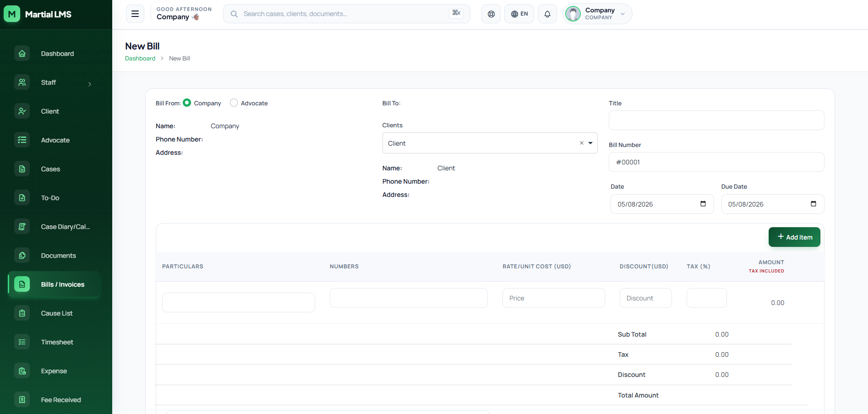
Task: Follow the Dashboard breadcrumb link
Action: click(140, 58)
